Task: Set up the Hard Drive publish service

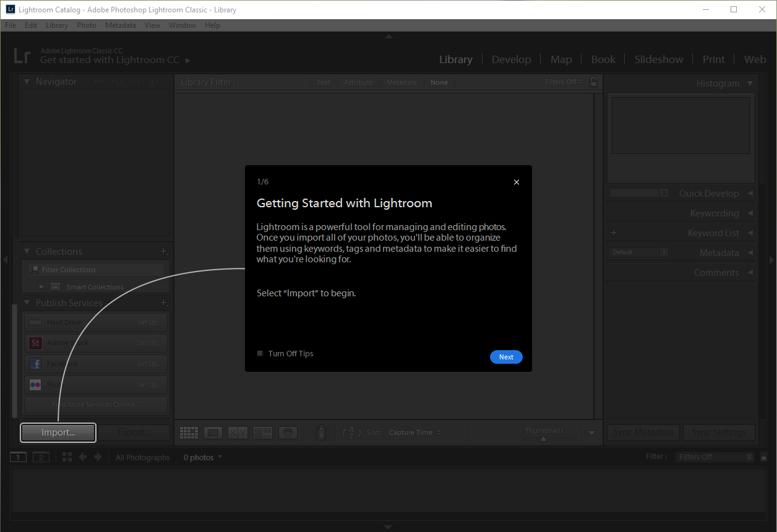Action: (x=149, y=322)
